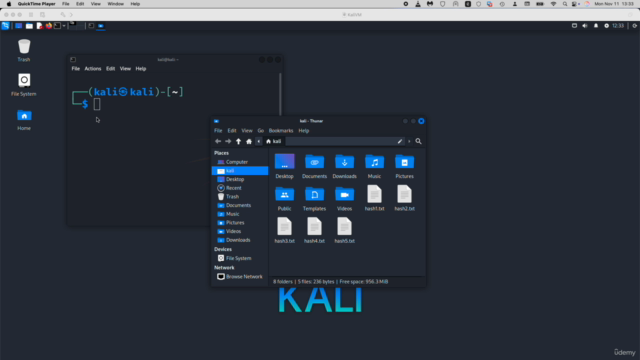Screen dimensions: 640x360
Task: Select the hash3.txt file
Action: (284, 227)
